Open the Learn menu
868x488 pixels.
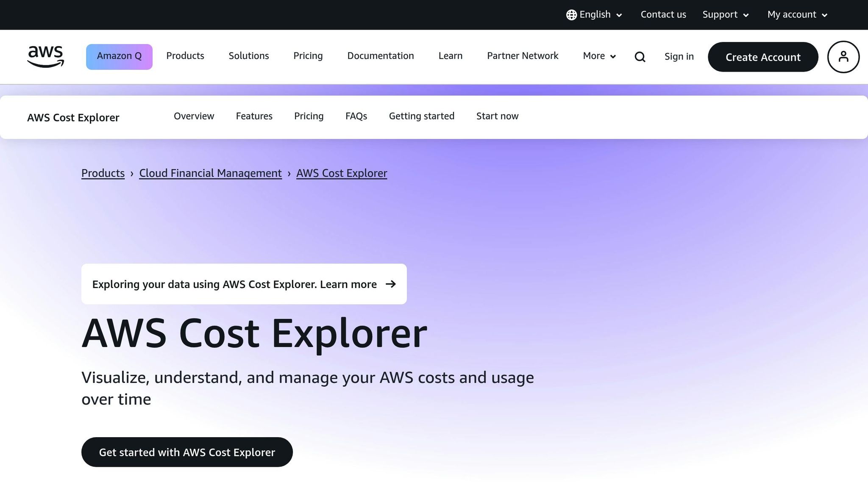click(x=451, y=56)
